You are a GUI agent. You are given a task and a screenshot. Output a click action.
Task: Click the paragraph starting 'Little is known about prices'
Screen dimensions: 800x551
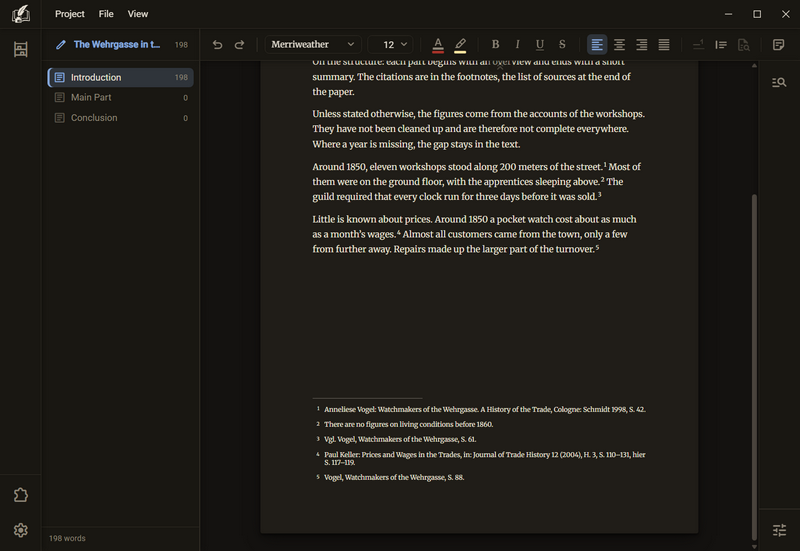tap(474, 234)
